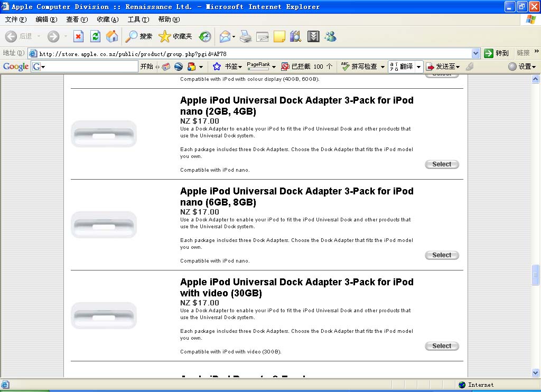Viewport: 541px width, 392px height.
Task: Open the 帮助(H) menu
Action: pos(169,20)
